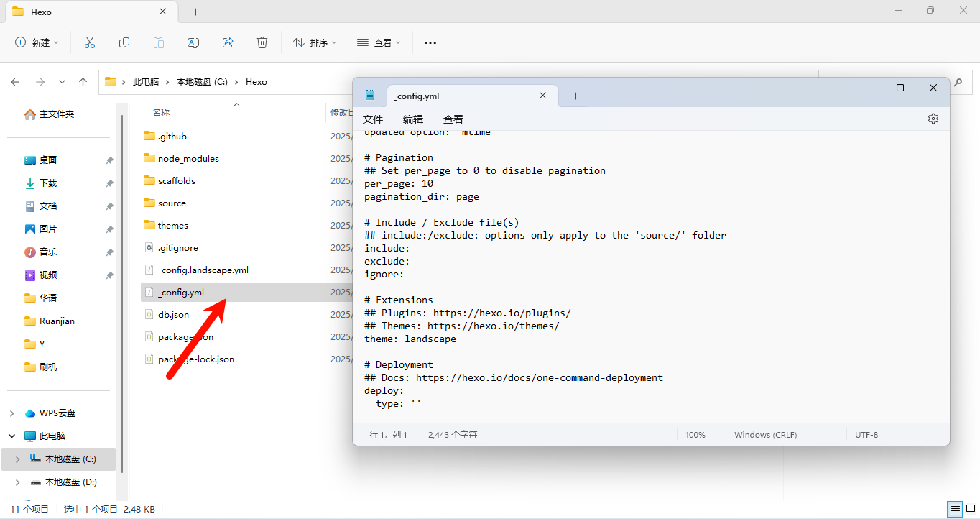Click the Share icon in toolbar

pyautogui.click(x=228, y=43)
